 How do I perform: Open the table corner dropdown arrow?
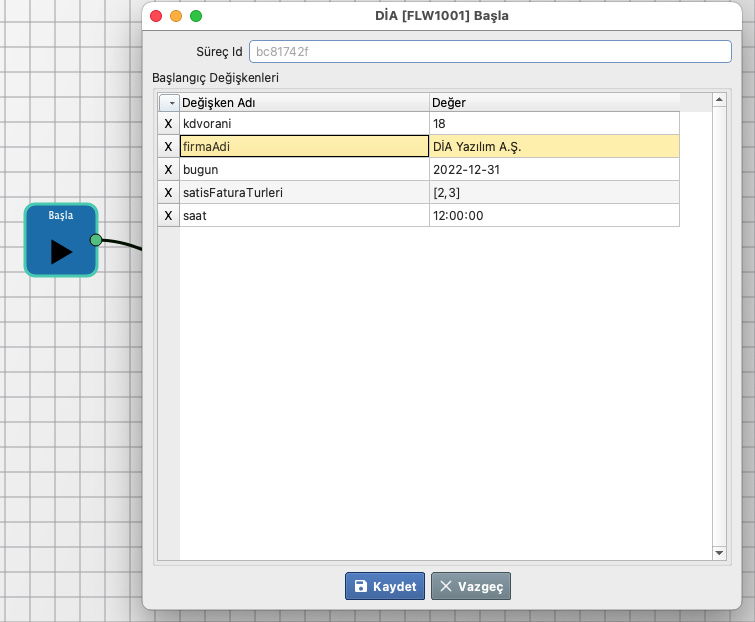click(169, 102)
